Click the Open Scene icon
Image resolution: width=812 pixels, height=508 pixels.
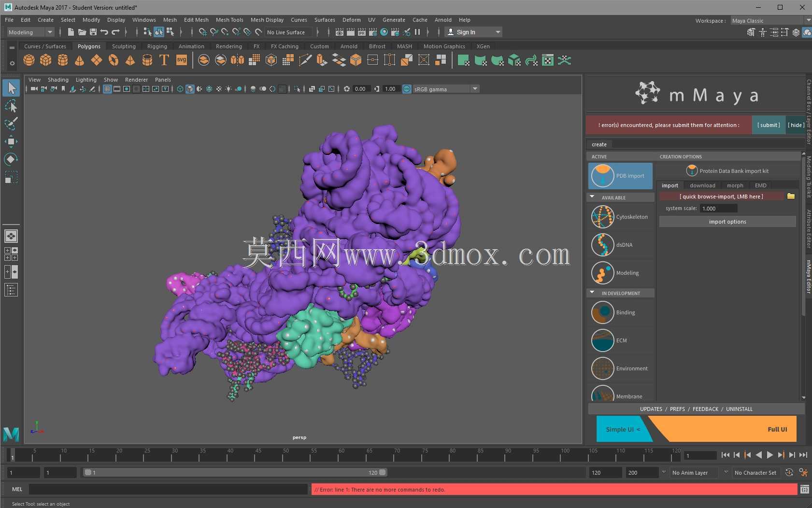pos(82,32)
